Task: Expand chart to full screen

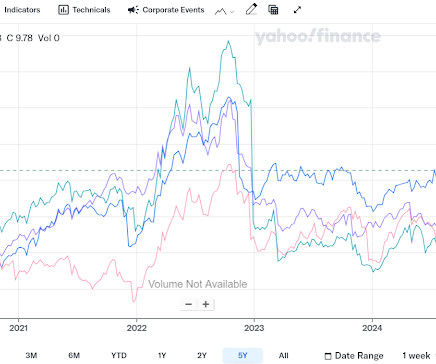Action: pyautogui.click(x=297, y=10)
